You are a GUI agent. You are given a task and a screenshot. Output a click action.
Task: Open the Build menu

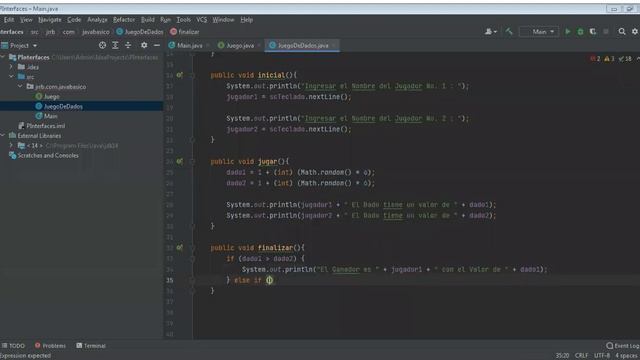coord(147,20)
